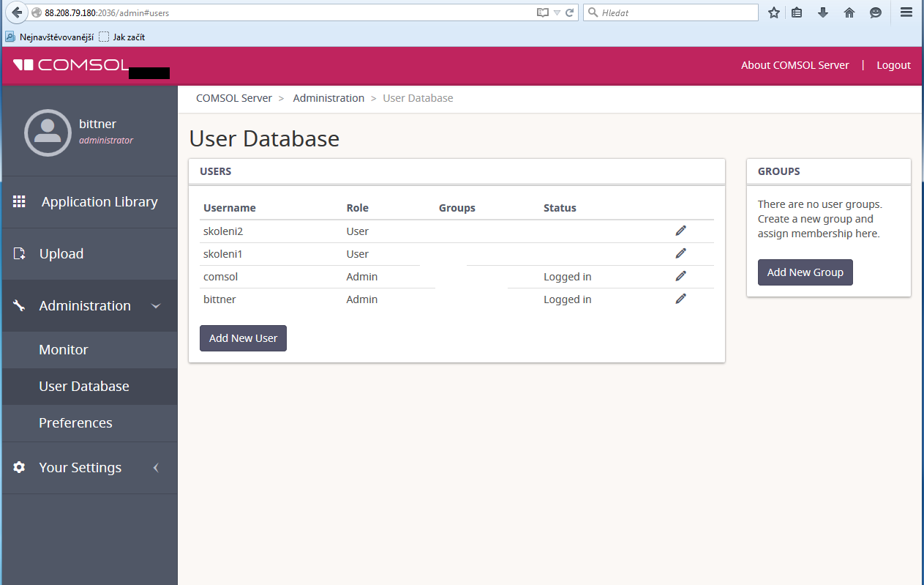Viewport: 924px width, 585px height.
Task: Click User role in skoleni1 row
Action: coord(358,253)
